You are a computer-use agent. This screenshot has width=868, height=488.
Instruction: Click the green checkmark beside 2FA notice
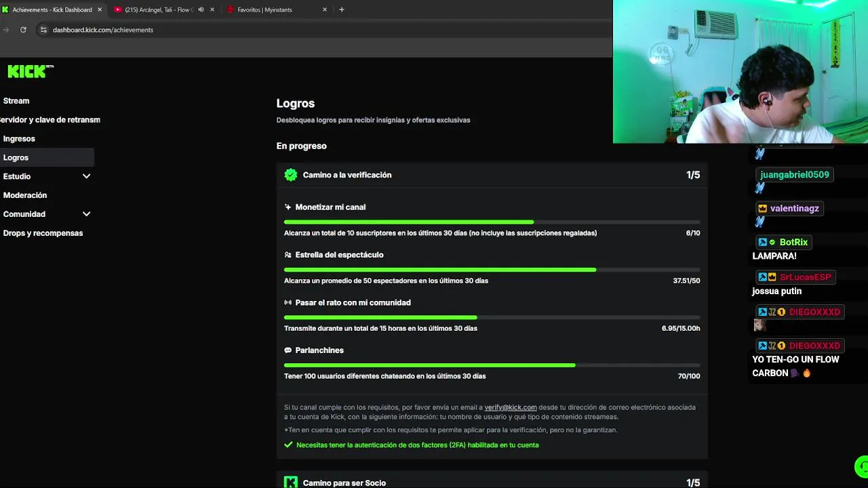pyautogui.click(x=289, y=445)
